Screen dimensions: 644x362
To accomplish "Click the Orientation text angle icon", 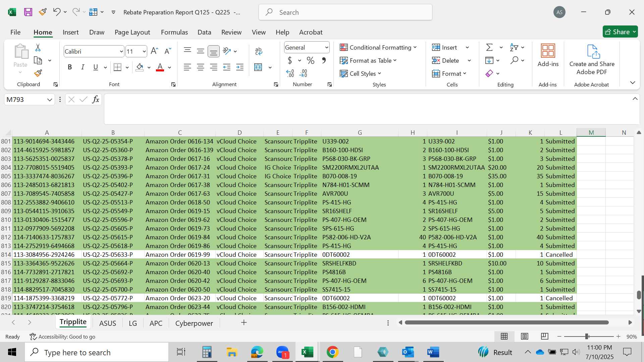I will 227,51.
